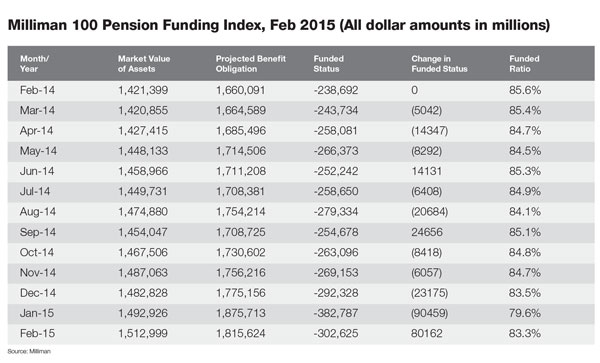Click the Milliman 100 Pension Funding Index title
Viewport: 600px width, 363px height.
tap(279, 25)
